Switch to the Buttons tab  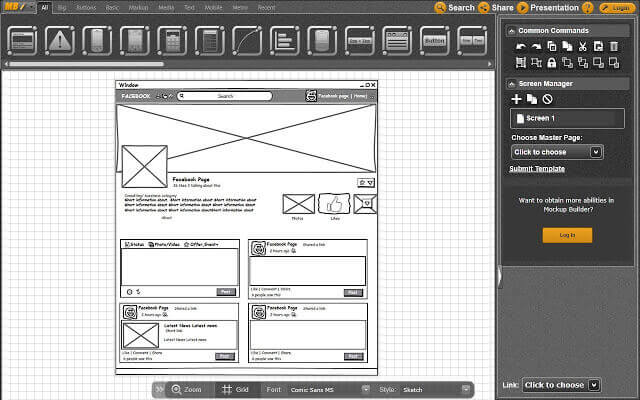(x=86, y=8)
